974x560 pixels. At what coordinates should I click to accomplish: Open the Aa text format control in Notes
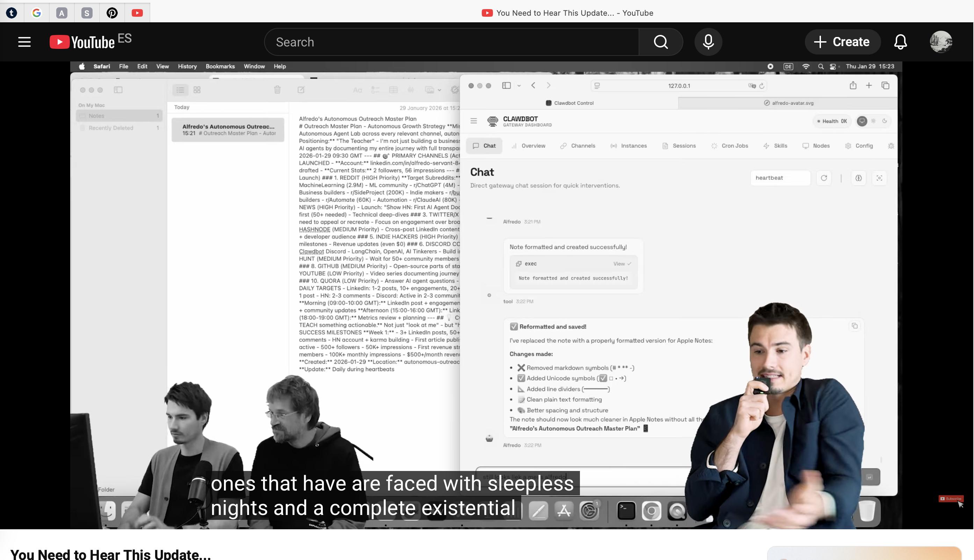(x=357, y=90)
